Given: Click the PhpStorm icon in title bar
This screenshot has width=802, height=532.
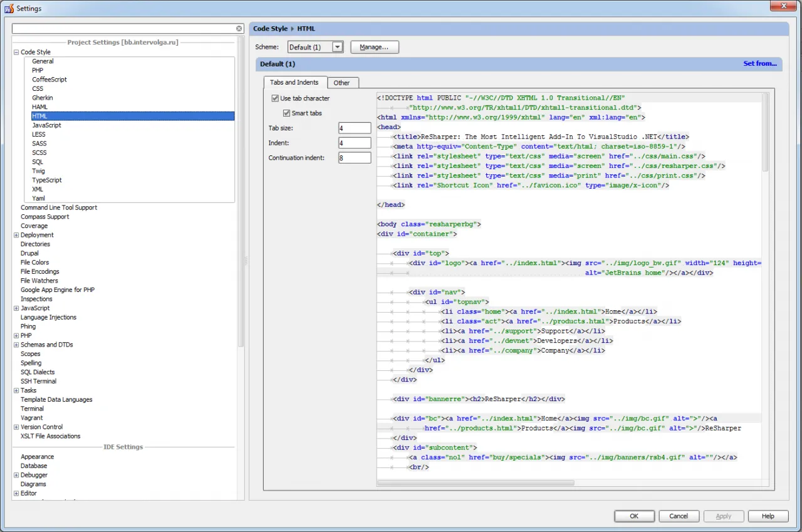Looking at the screenshot, I should (x=9, y=8).
